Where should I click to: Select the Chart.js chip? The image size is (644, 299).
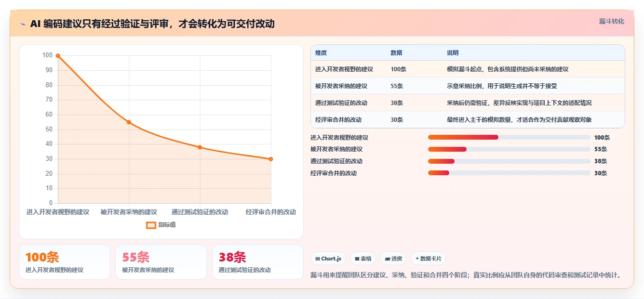click(328, 259)
